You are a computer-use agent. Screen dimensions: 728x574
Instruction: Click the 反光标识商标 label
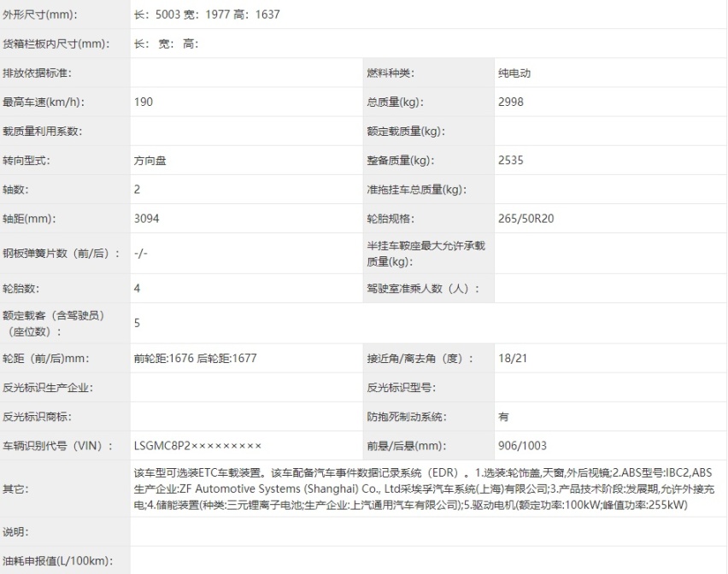[37, 417]
